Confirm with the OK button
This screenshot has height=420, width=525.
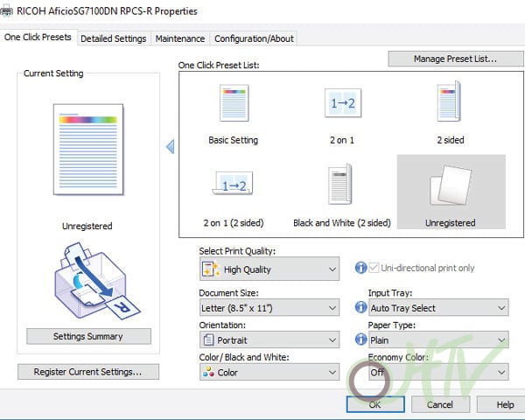375,404
